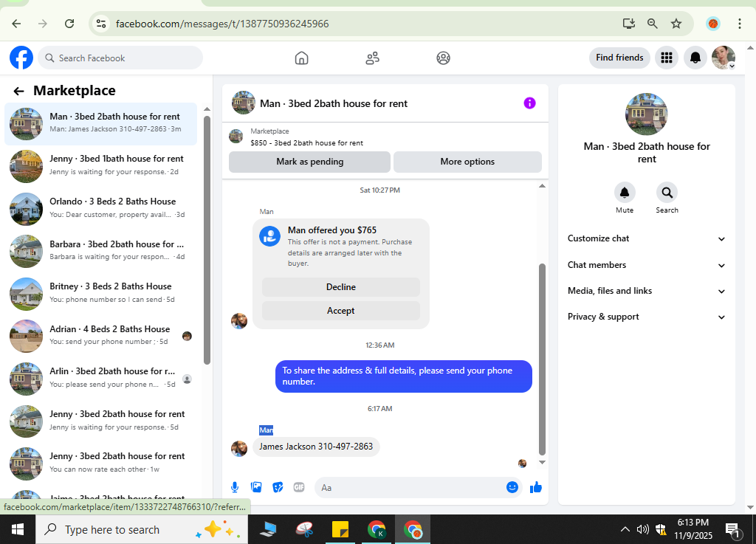Open the Windows notification center
The height and width of the screenshot is (544, 756).
coord(733,530)
